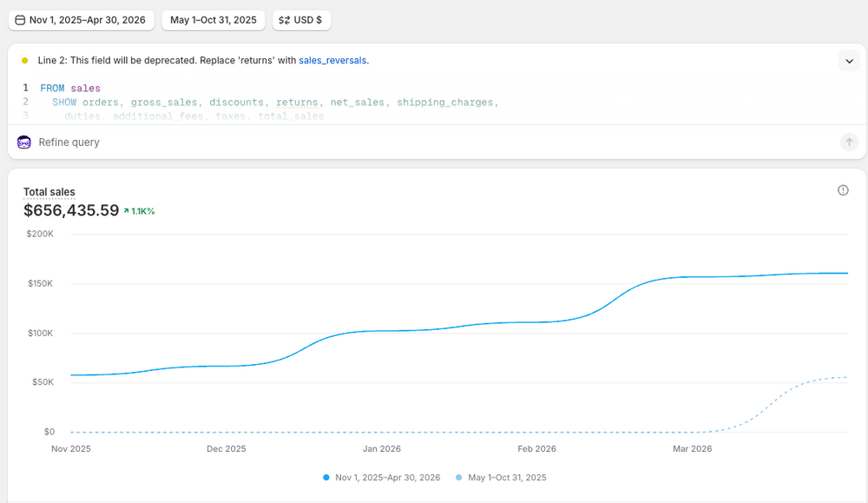Click 'net_sales' in the query
The width and height of the screenshot is (868, 503).
(x=358, y=103)
